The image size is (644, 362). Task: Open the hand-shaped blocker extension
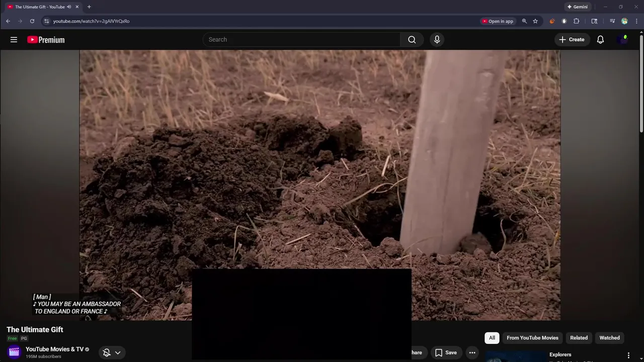click(x=564, y=21)
